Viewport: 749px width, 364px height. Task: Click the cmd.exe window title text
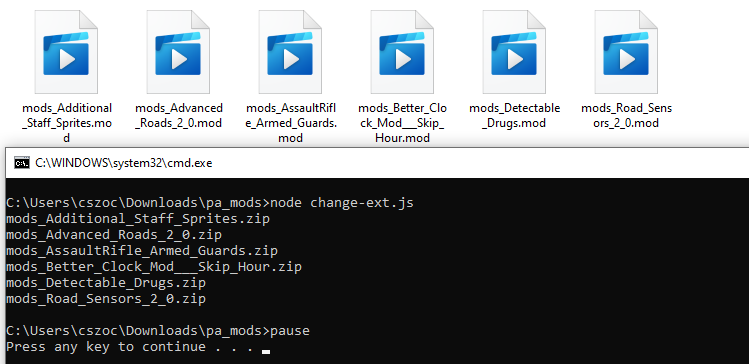click(x=124, y=163)
